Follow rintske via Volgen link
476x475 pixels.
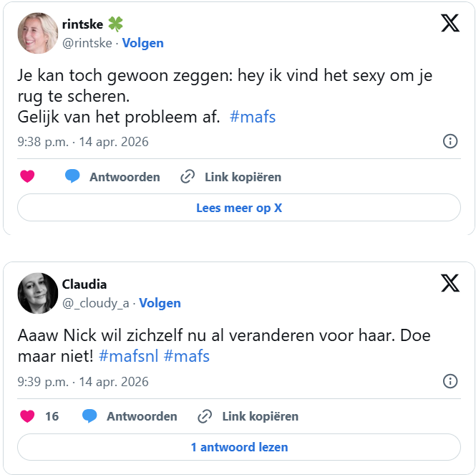(142, 43)
